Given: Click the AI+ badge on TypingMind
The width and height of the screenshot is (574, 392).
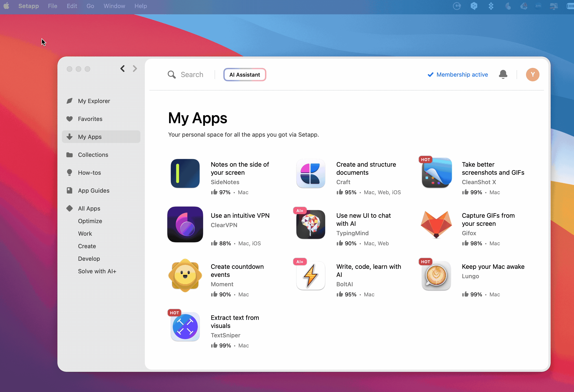Looking at the screenshot, I should point(300,211).
